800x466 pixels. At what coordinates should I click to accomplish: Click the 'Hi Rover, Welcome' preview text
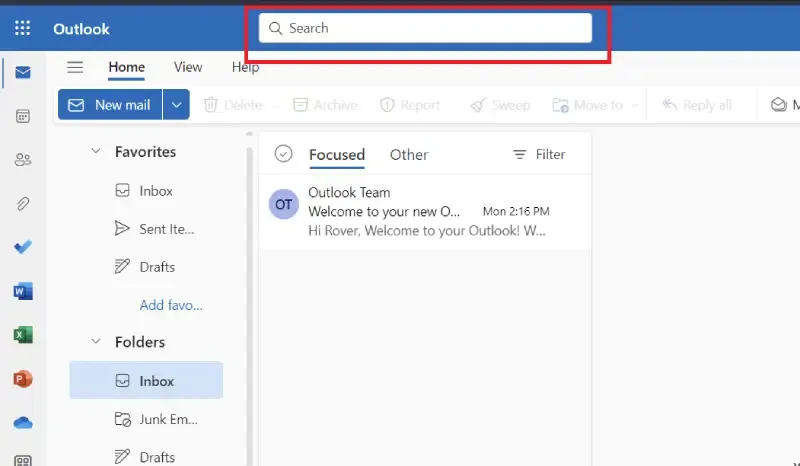(427, 231)
